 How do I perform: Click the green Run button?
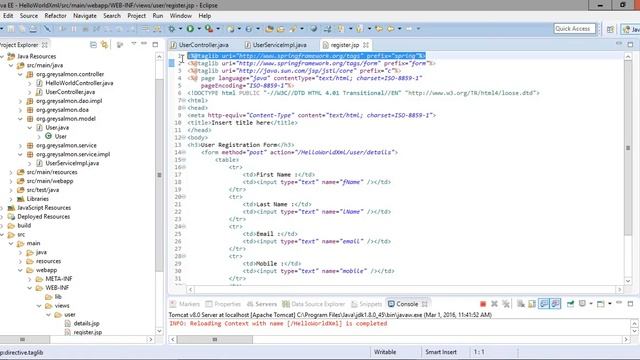pos(190,29)
